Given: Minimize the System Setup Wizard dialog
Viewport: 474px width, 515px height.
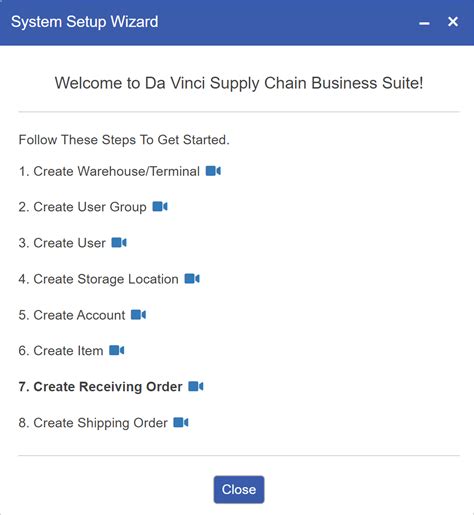Looking at the screenshot, I should (424, 23).
